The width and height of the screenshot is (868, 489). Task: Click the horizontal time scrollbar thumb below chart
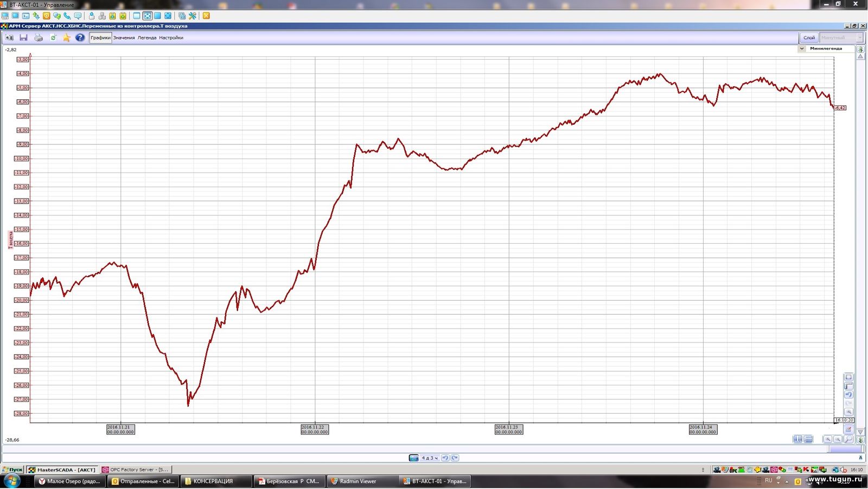click(846, 449)
